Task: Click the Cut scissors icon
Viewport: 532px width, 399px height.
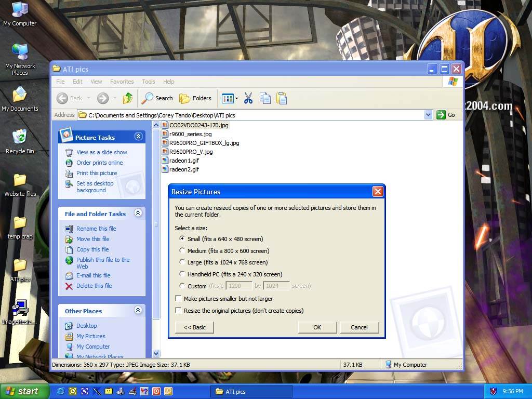Action: 248,98
